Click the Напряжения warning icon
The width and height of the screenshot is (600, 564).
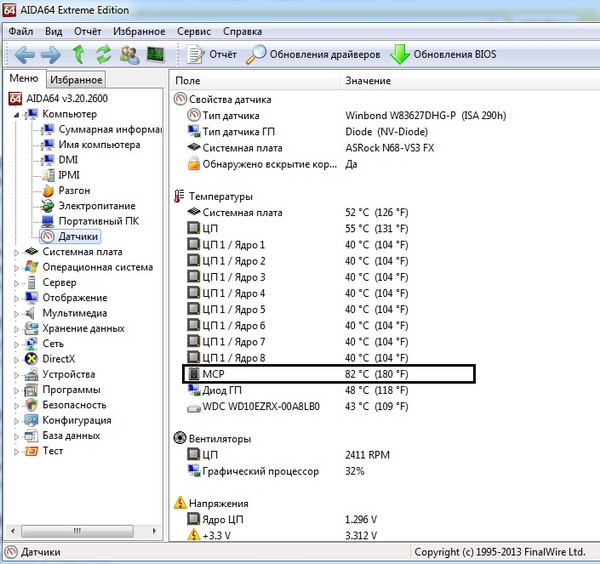180,503
